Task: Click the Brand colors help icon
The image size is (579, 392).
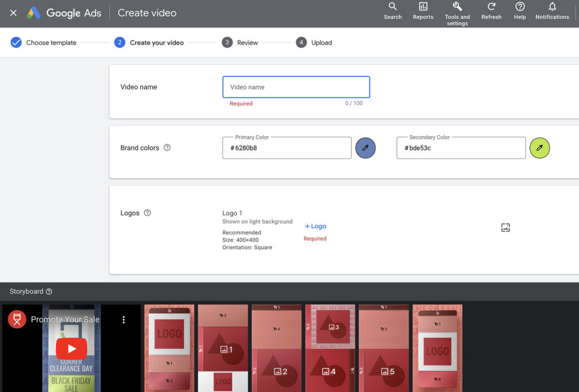Action: click(x=167, y=147)
